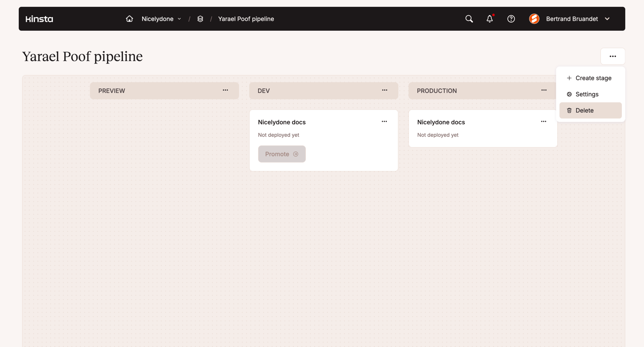Open the Bertrand Bruandet account menu

pos(578,19)
